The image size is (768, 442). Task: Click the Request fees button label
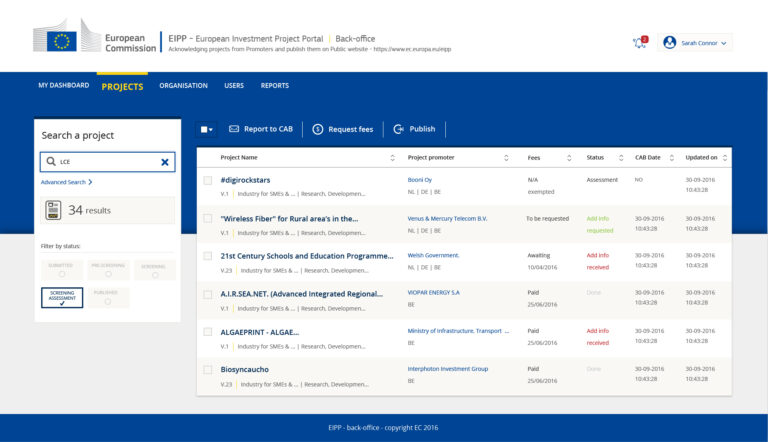(x=351, y=129)
